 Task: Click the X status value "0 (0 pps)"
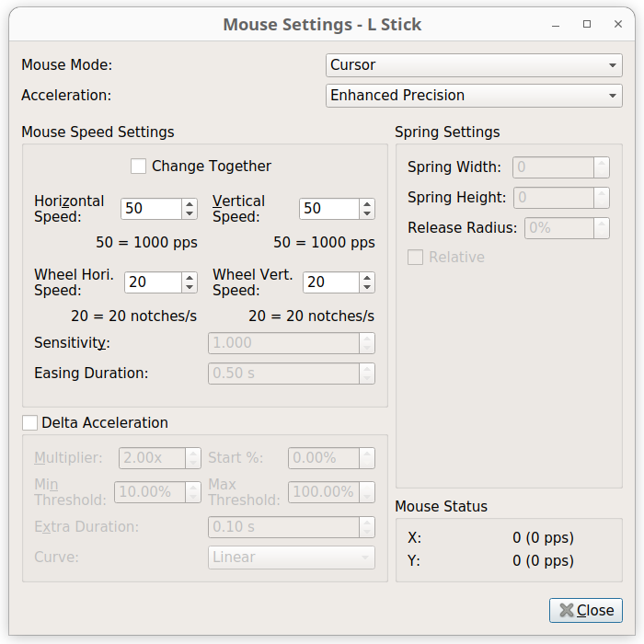tap(543, 537)
